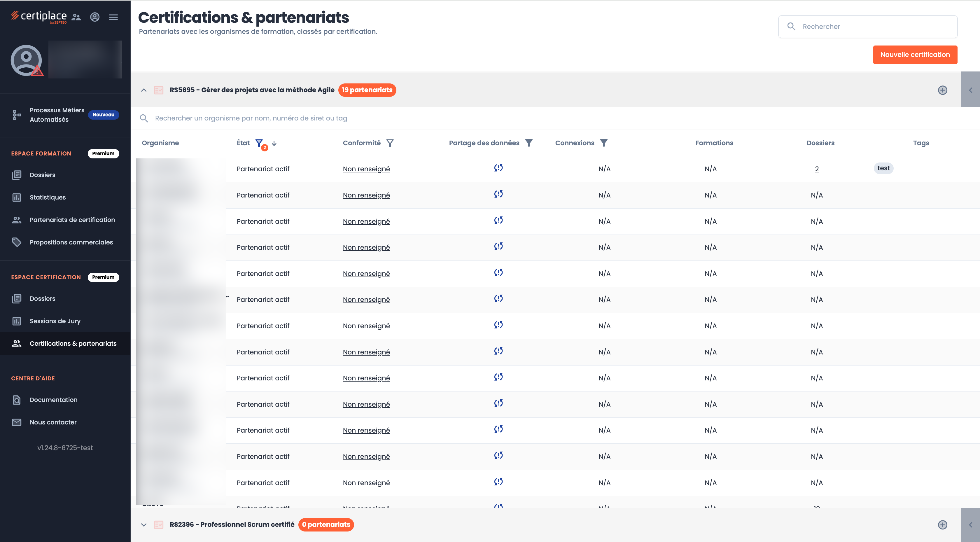Click the Nous contacter envelope icon
This screenshot has width=980, height=542.
[17, 422]
